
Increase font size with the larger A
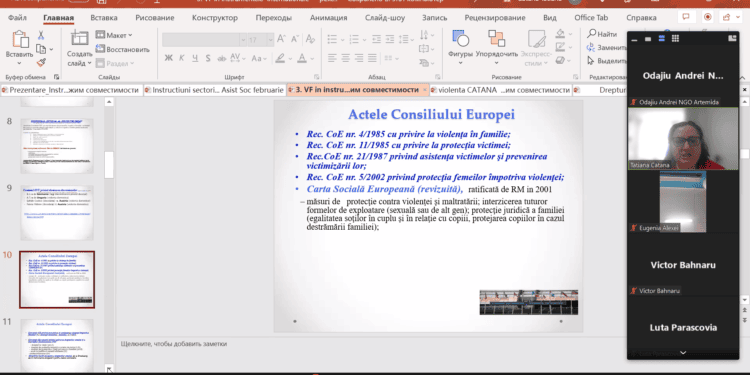pos(282,39)
